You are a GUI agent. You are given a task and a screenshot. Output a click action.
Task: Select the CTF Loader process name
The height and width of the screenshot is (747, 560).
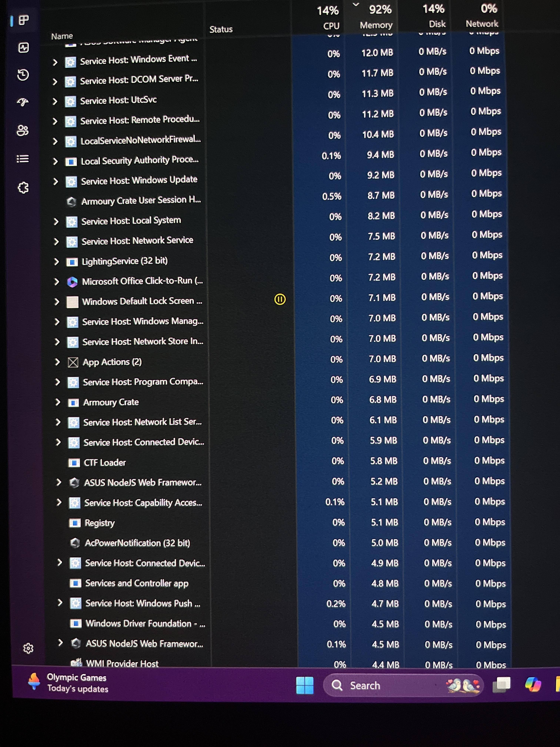pos(105,463)
